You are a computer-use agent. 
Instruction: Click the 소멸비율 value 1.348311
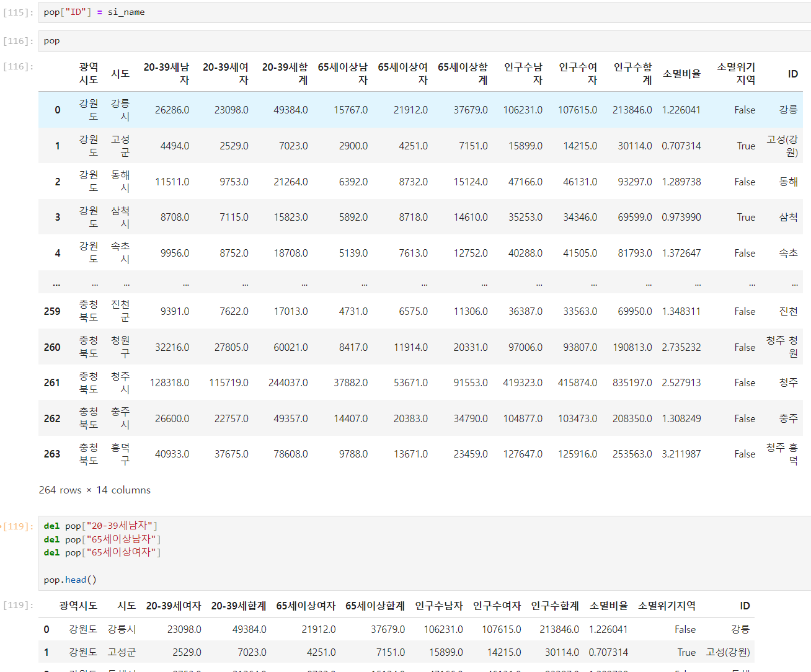click(681, 311)
